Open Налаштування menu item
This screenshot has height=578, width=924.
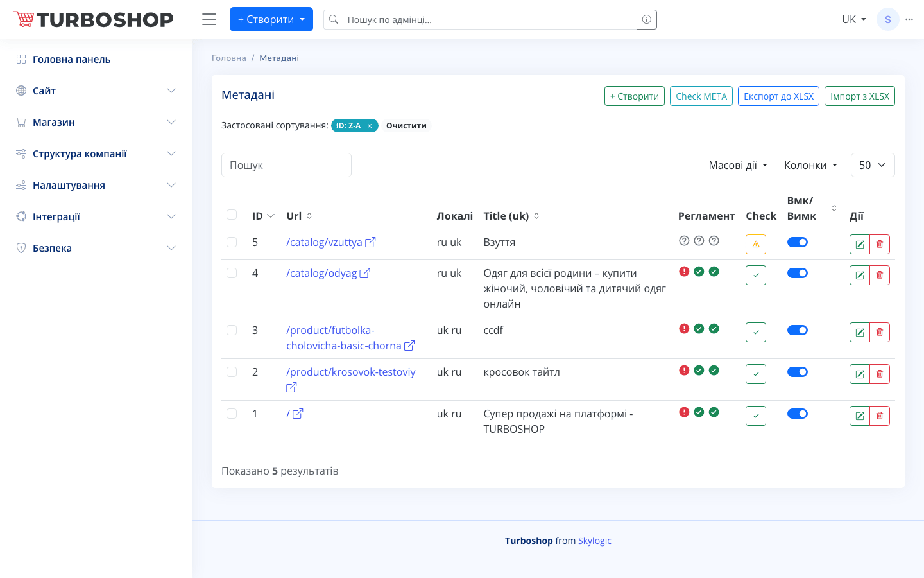[96, 185]
